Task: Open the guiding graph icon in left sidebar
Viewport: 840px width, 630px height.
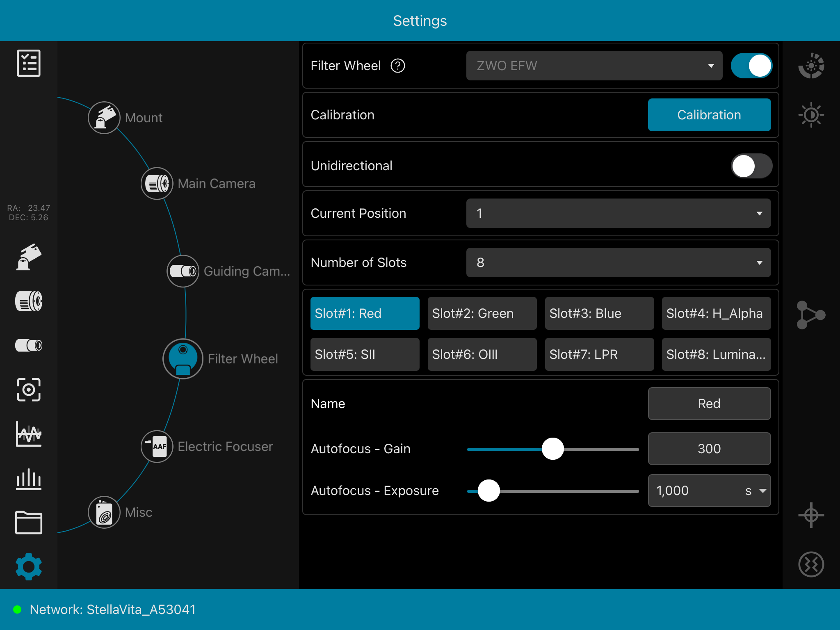Action: (x=29, y=434)
